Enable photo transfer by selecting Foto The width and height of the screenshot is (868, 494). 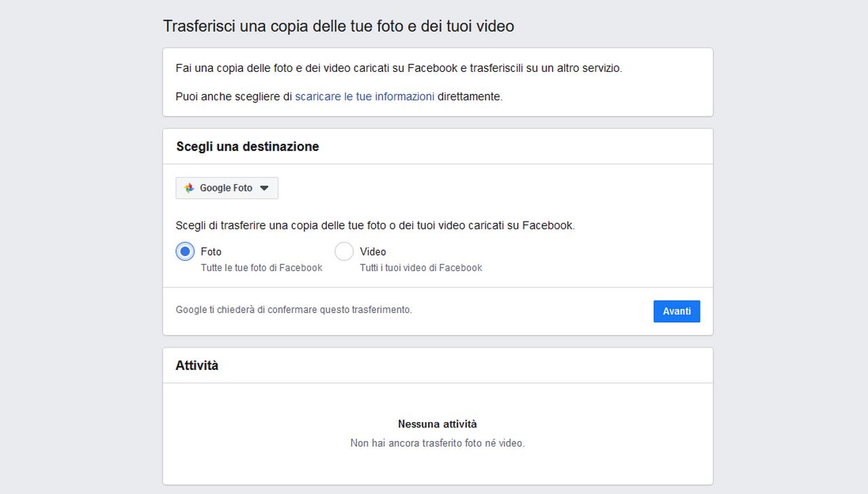click(x=184, y=251)
